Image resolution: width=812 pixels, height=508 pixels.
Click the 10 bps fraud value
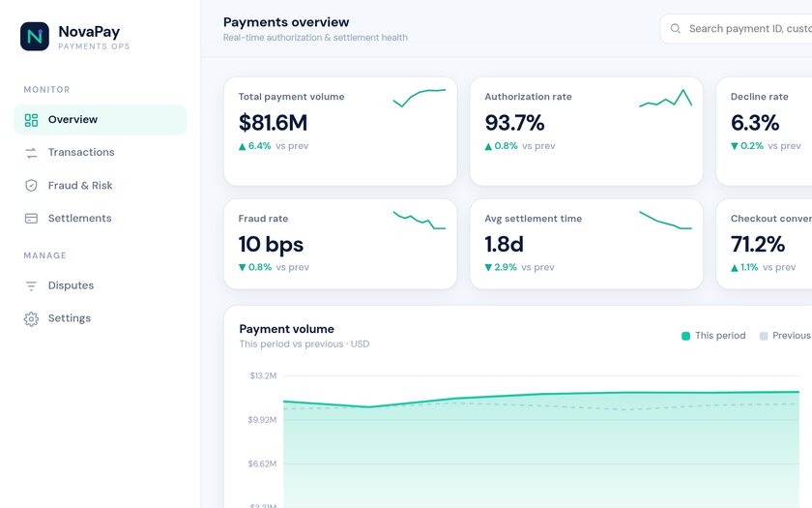pyautogui.click(x=271, y=245)
